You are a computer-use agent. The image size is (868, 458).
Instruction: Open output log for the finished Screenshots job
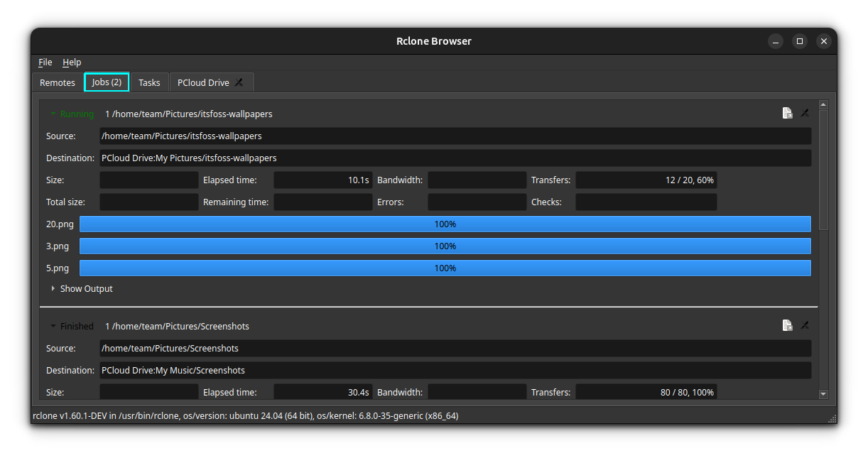pos(787,325)
